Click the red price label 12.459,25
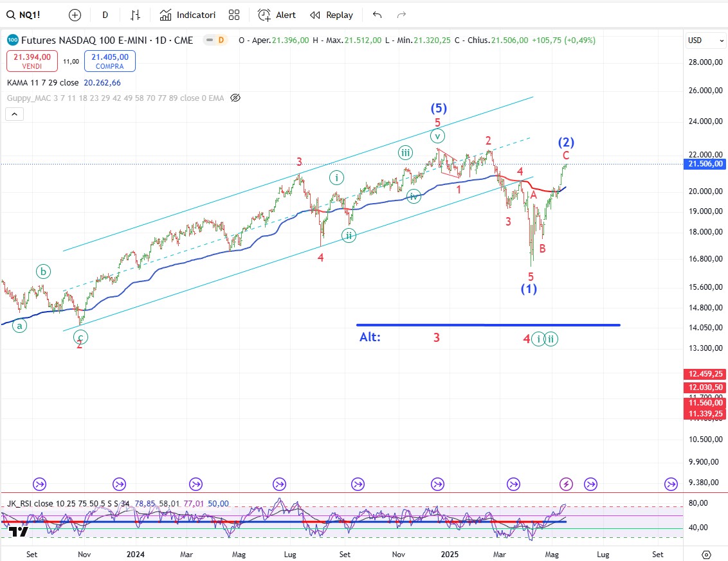This screenshot has height=561, width=728. click(x=704, y=374)
